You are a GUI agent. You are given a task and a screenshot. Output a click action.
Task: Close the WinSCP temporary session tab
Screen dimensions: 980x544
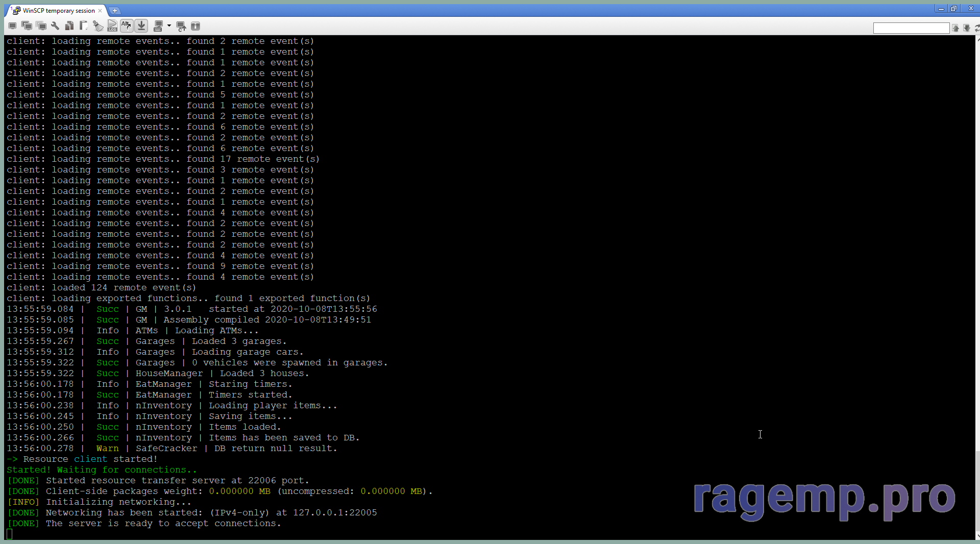tap(100, 11)
